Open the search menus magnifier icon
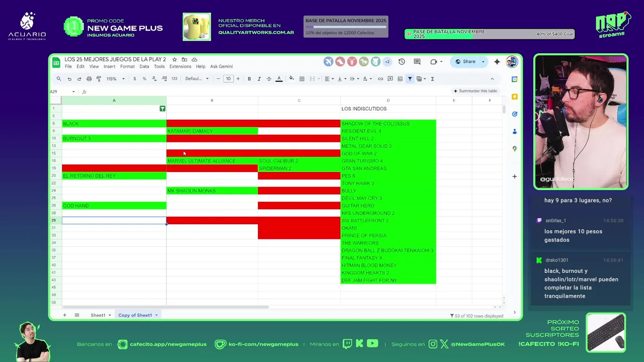The width and height of the screenshot is (644, 362). (59, 79)
